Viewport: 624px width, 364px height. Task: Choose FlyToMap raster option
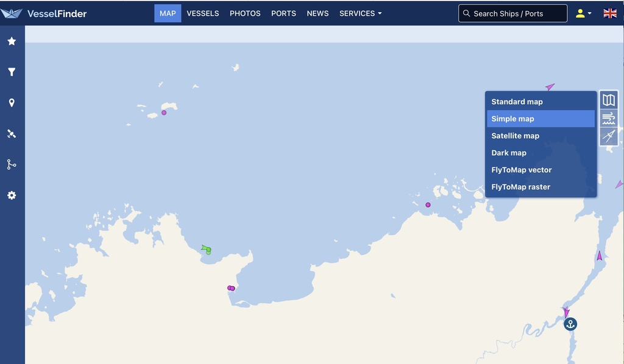tap(541, 187)
